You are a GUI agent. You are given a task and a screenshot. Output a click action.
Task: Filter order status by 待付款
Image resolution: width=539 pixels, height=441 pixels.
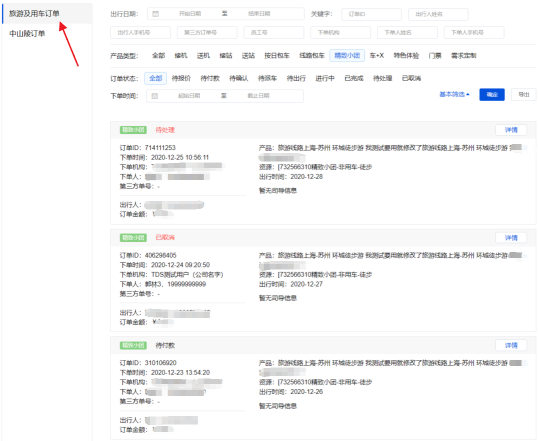click(x=210, y=78)
